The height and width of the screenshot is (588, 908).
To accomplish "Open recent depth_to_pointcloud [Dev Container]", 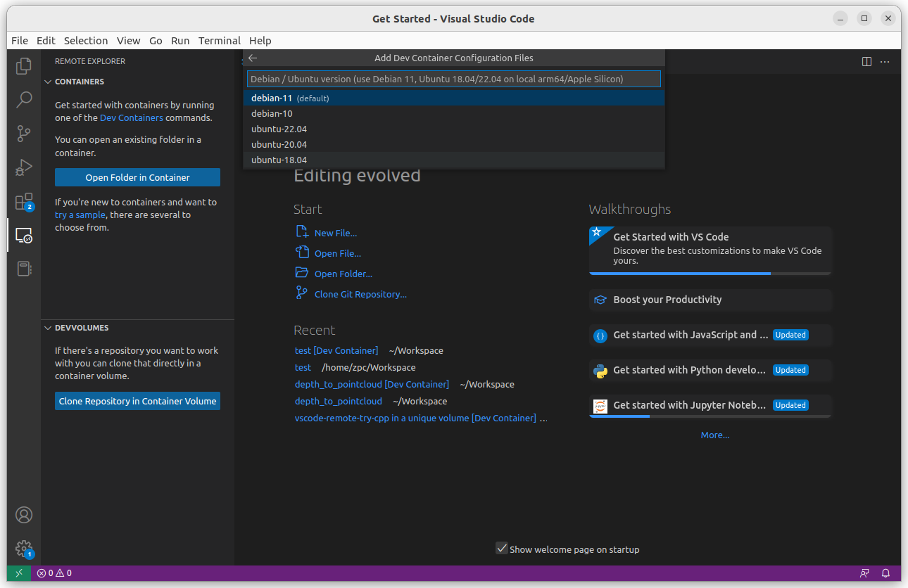I will [x=372, y=384].
